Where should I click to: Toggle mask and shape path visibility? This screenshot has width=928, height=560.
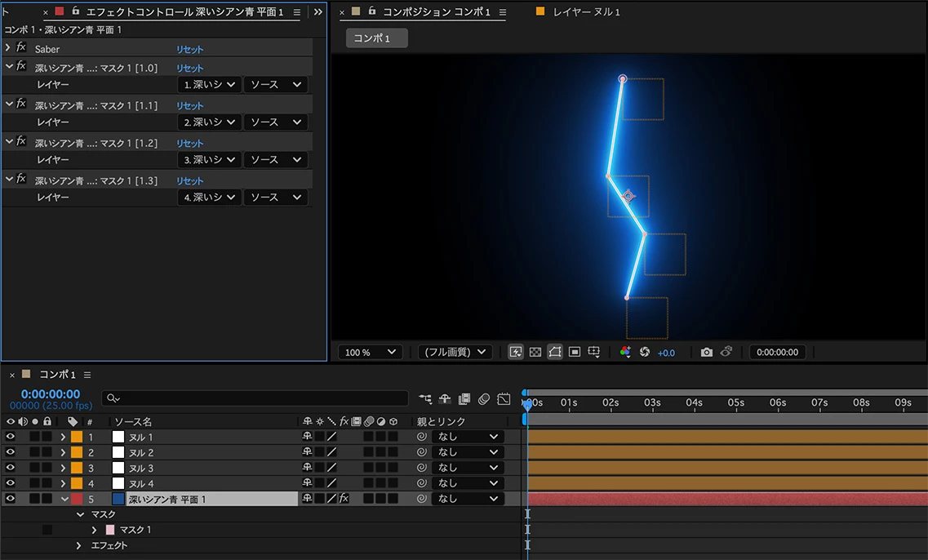coord(555,352)
